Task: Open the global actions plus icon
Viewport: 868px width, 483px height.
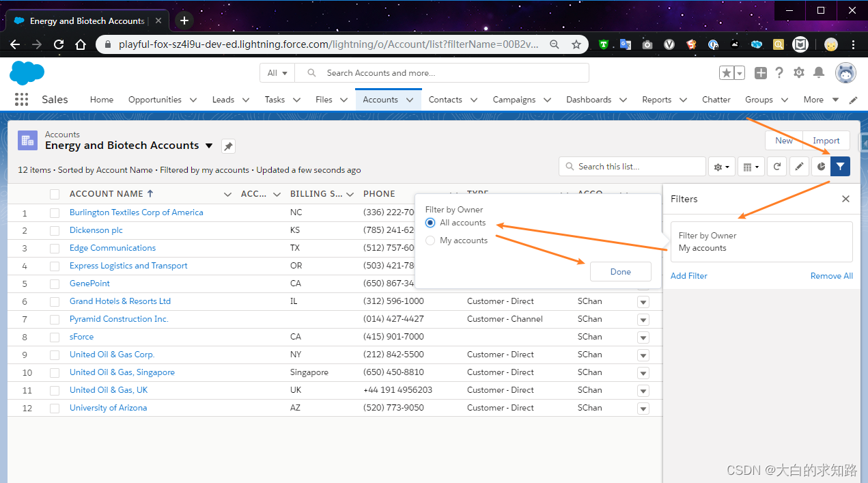Action: [760, 72]
